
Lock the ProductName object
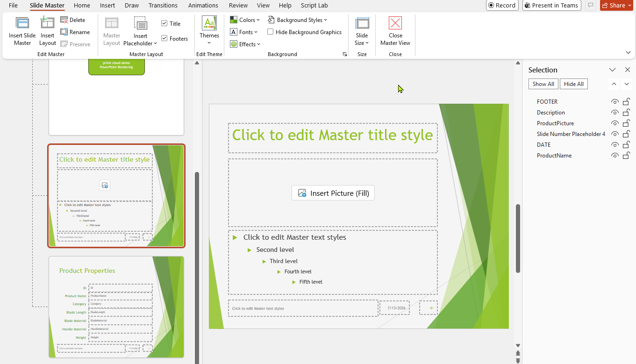[x=626, y=156]
